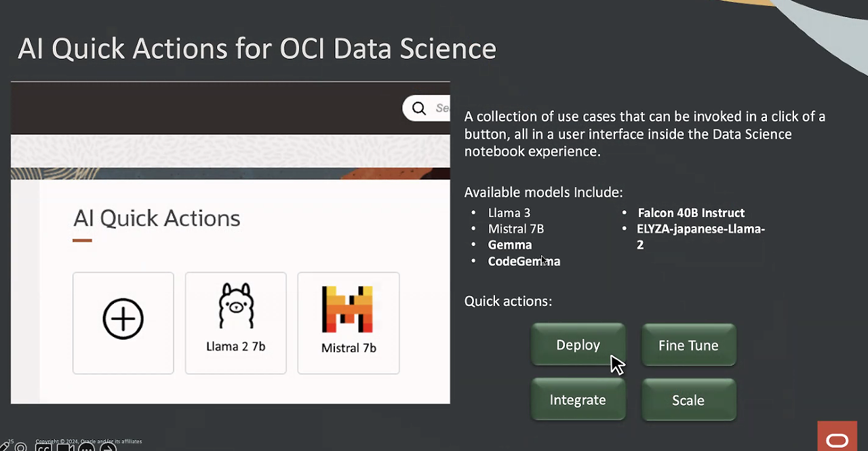Open the more options ellipsis menu

tap(87, 448)
